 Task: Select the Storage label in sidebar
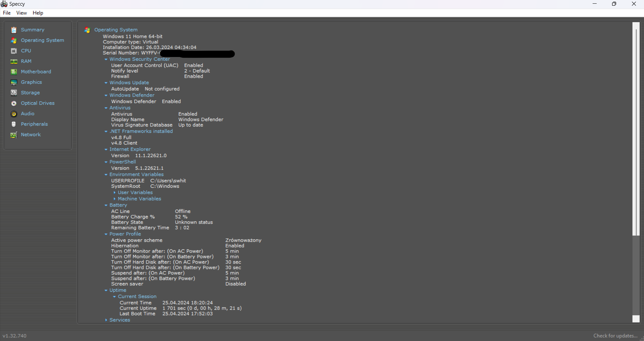[x=30, y=93]
